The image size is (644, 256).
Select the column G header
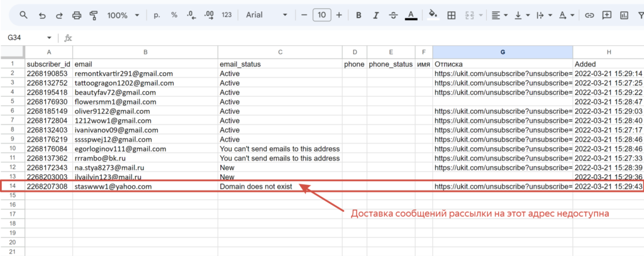(x=502, y=52)
